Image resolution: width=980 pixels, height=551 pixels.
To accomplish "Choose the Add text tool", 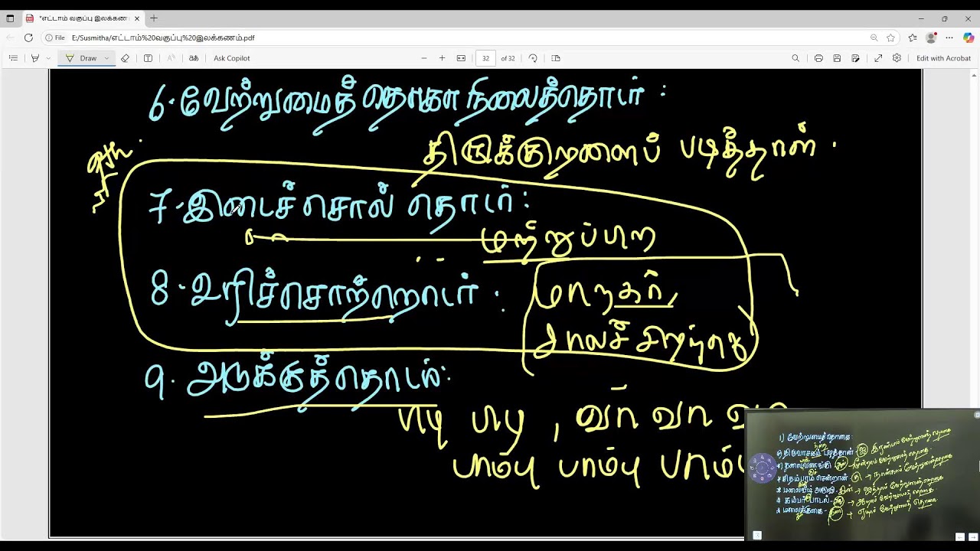I will pyautogui.click(x=148, y=58).
